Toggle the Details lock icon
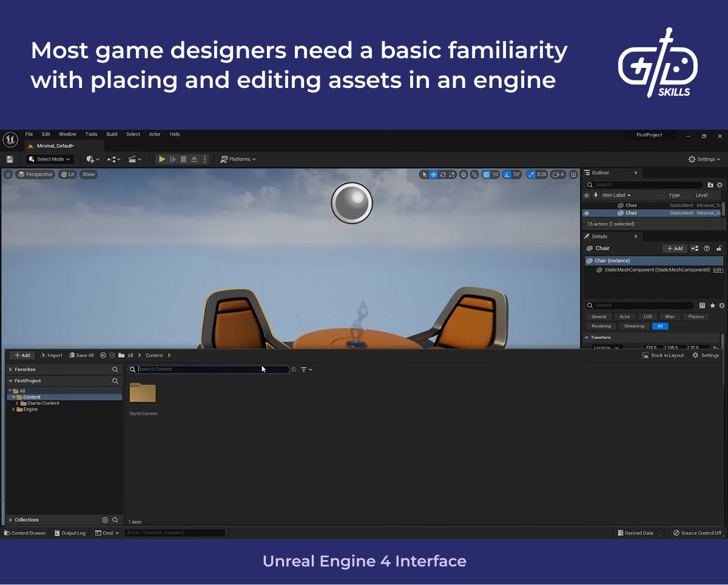 (x=719, y=249)
